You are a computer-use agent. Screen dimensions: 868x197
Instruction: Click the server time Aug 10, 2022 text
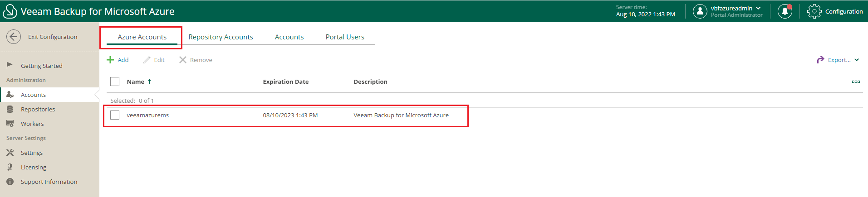click(646, 14)
